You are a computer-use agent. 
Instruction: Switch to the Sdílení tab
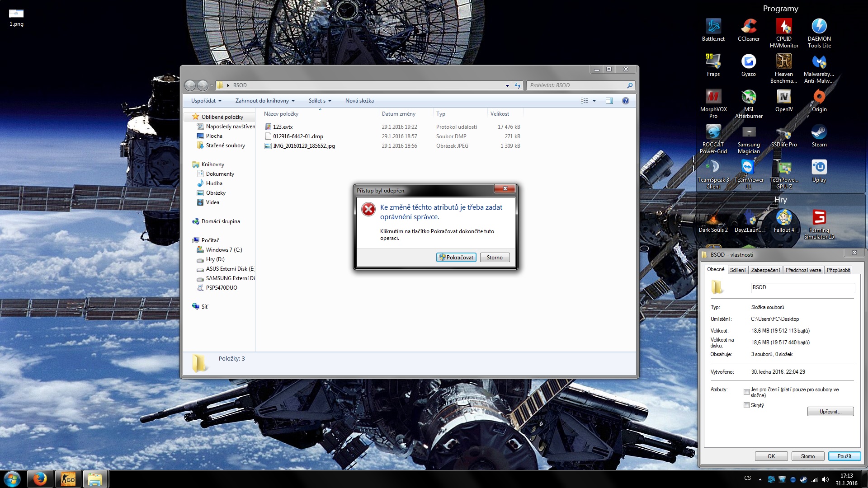[x=738, y=270]
